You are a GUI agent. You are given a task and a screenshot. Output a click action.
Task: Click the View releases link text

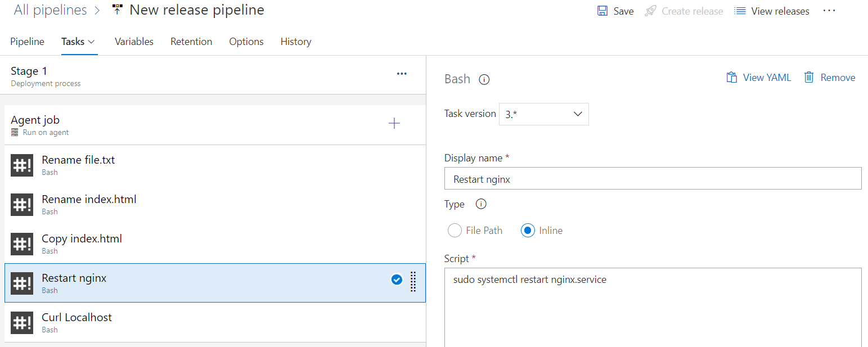tap(780, 11)
